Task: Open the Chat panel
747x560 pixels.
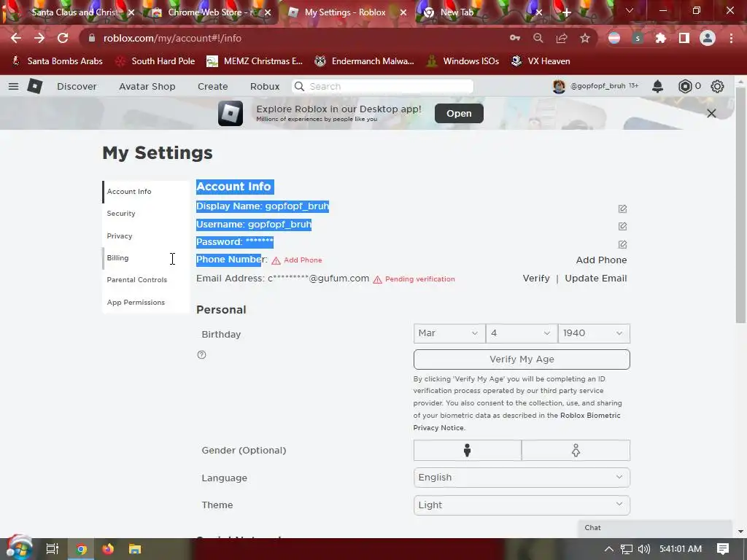Action: [x=654, y=528]
